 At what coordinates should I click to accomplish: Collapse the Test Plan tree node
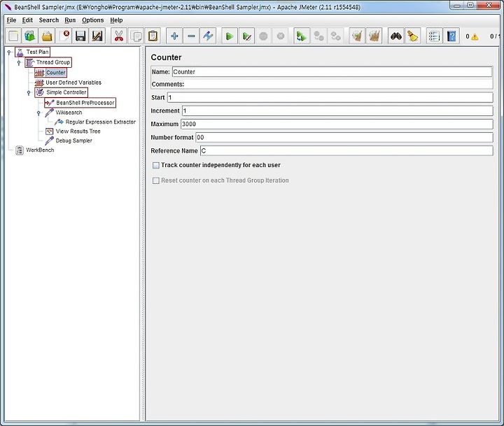pyautogui.click(x=9, y=52)
